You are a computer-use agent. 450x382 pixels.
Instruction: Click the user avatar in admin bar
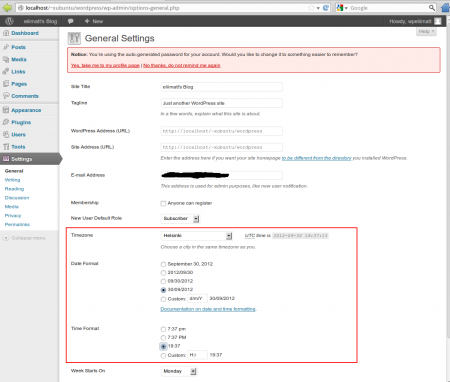tap(438, 21)
